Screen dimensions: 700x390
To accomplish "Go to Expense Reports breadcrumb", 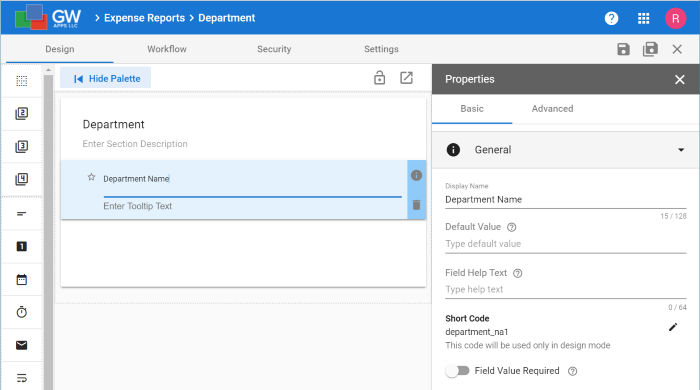I will [144, 18].
